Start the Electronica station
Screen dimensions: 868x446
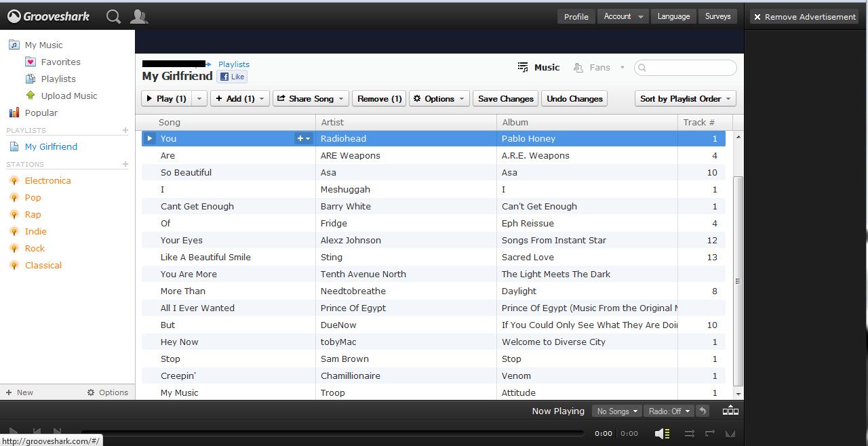click(47, 180)
